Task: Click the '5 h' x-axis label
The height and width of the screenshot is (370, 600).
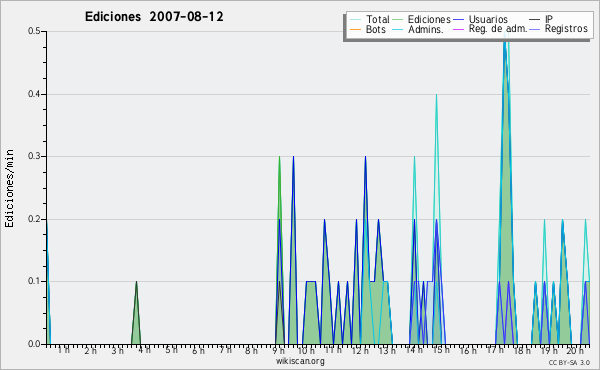Action: click(171, 350)
